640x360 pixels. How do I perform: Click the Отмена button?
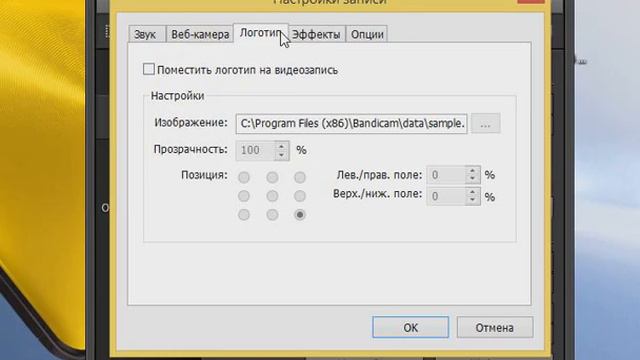(495, 327)
